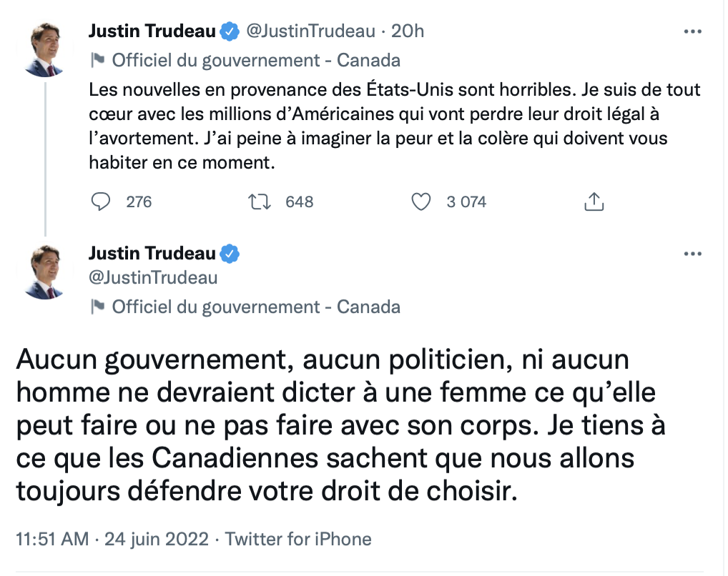The image size is (728, 576).
Task: Open the profile photo on the 11:51 AM tweet
Action: (x=45, y=271)
